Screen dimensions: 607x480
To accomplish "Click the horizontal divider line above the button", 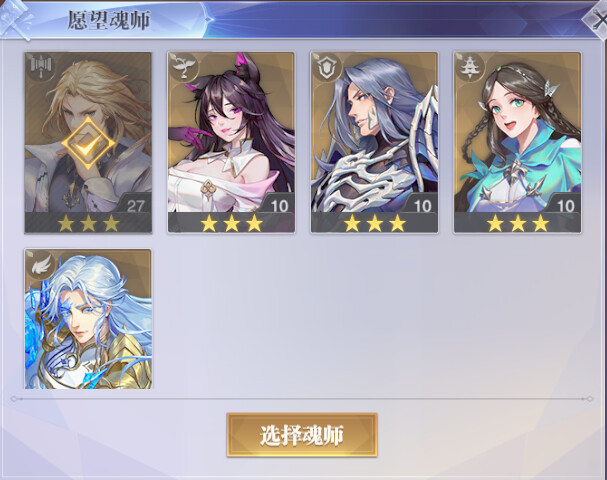I will [x=302, y=398].
